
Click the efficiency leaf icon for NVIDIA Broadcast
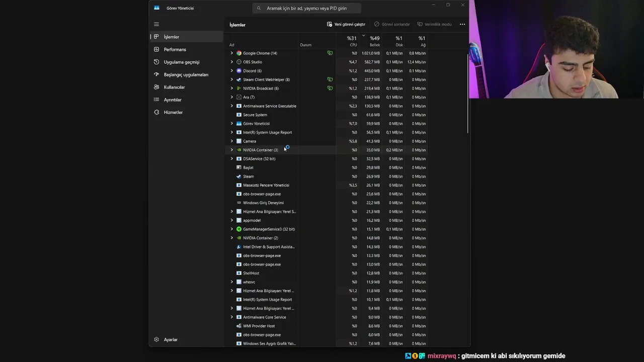point(330,88)
